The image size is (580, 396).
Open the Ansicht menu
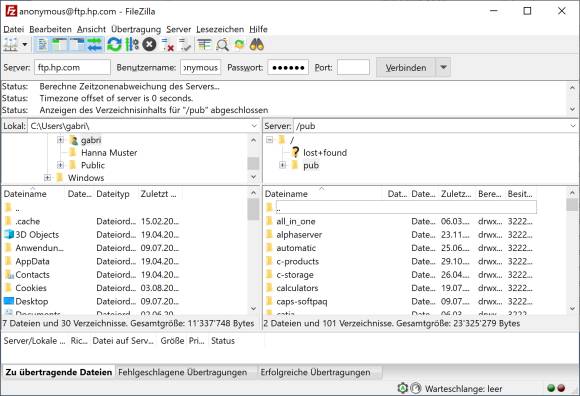(91, 29)
